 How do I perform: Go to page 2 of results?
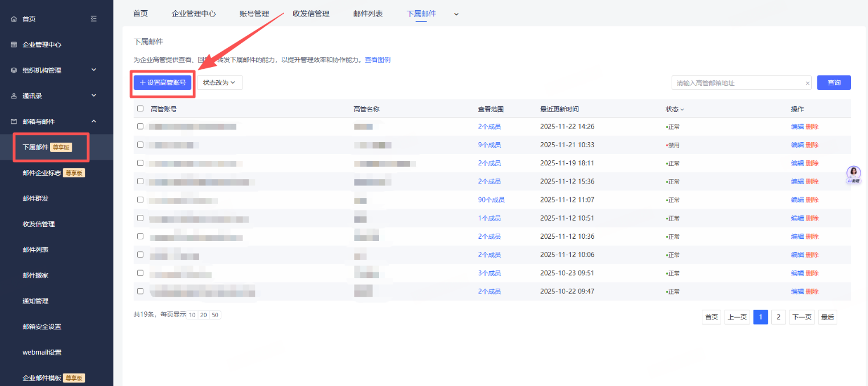click(x=779, y=317)
